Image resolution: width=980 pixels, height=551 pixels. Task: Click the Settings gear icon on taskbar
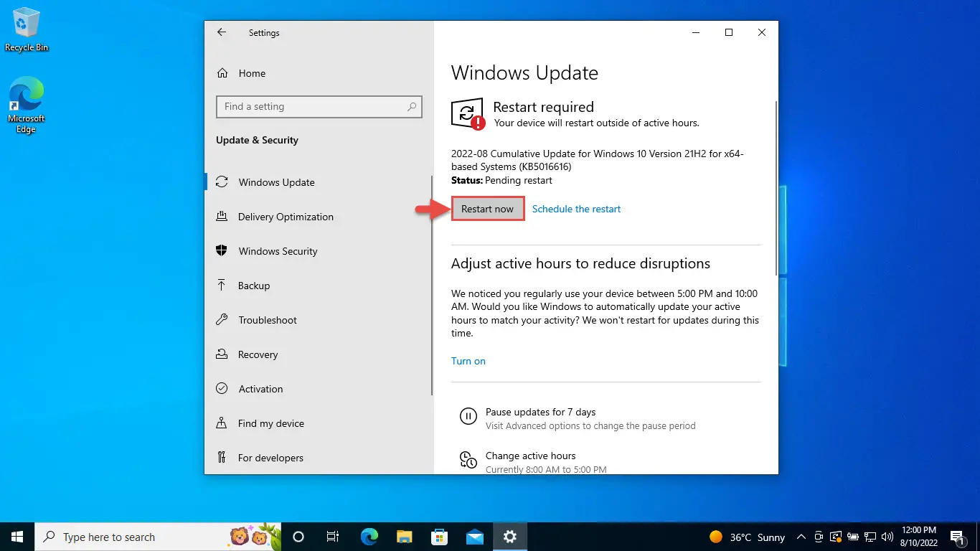(509, 537)
